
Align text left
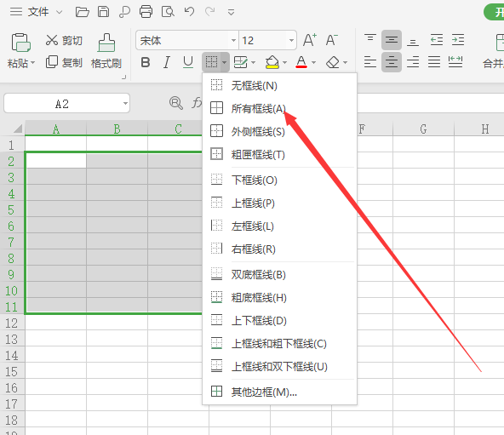pyautogui.click(x=370, y=62)
